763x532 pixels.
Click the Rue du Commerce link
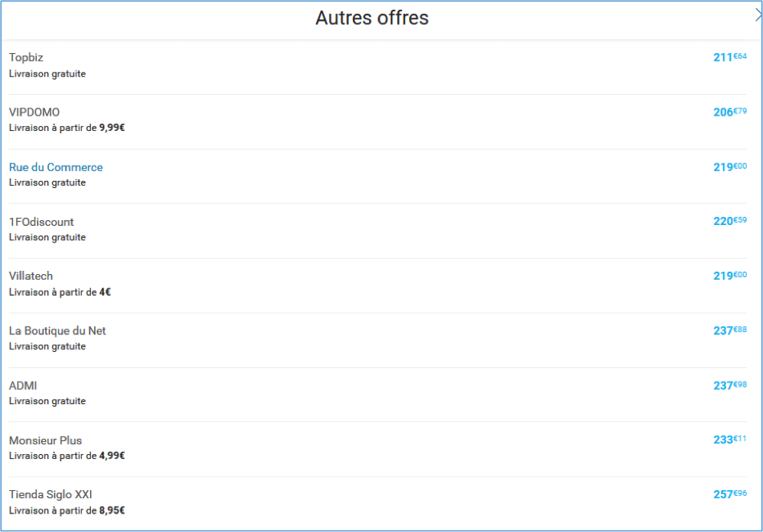56,167
